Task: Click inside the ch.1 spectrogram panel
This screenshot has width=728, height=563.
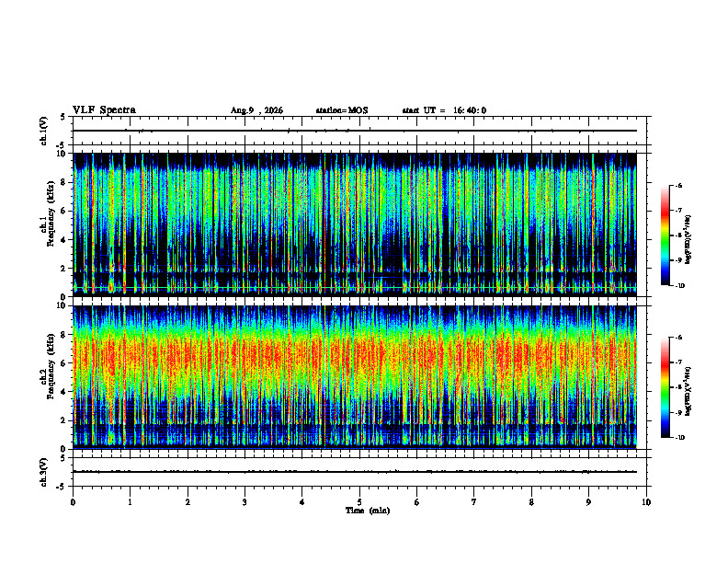Action: pyautogui.click(x=355, y=224)
